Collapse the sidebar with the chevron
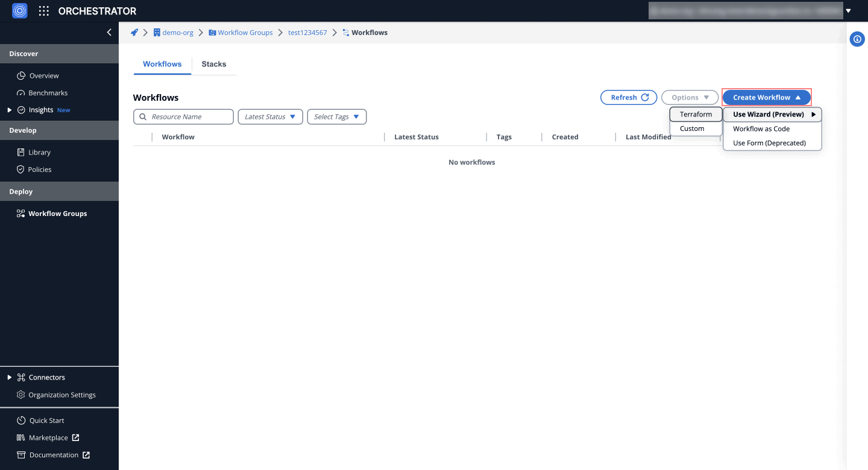Screen dimensions: 868x470 coord(109,33)
